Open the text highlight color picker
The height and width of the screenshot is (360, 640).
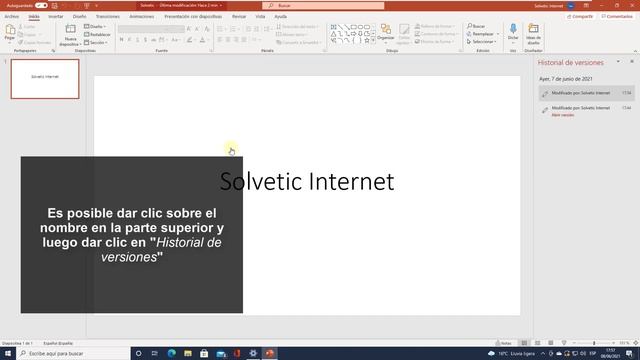(x=190, y=40)
